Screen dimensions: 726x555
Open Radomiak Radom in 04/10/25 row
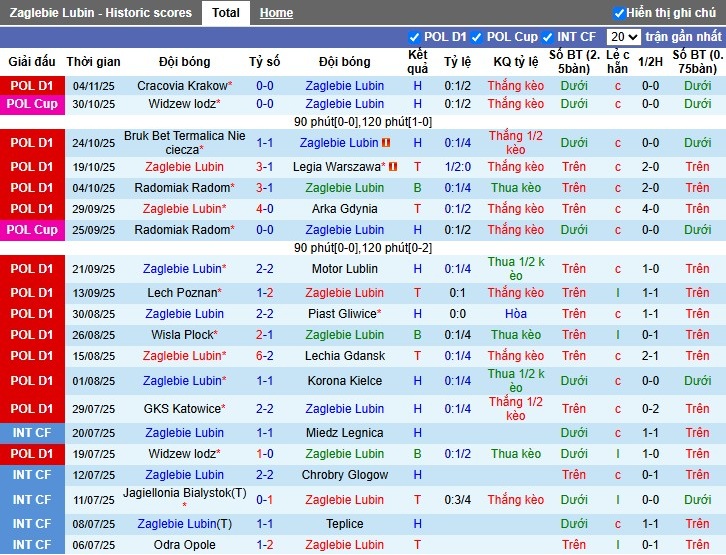click(184, 188)
